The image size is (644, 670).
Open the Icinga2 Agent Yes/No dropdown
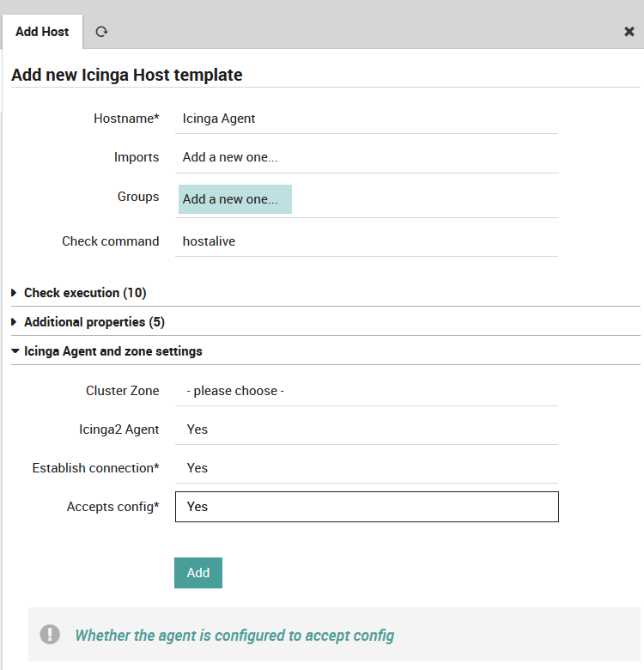click(367, 429)
